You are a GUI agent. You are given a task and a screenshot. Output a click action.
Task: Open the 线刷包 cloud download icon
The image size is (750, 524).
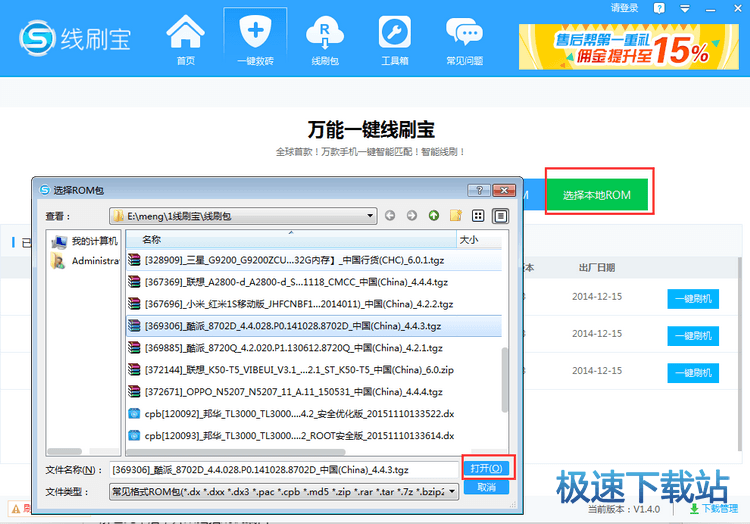[325, 40]
